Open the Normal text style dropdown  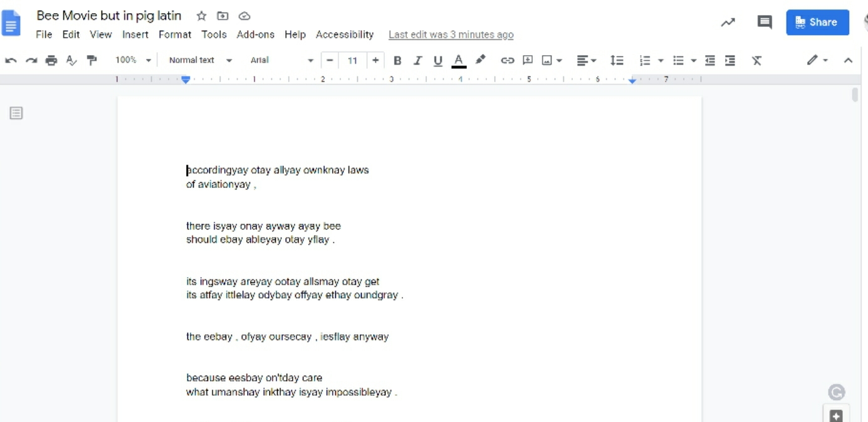pos(201,60)
